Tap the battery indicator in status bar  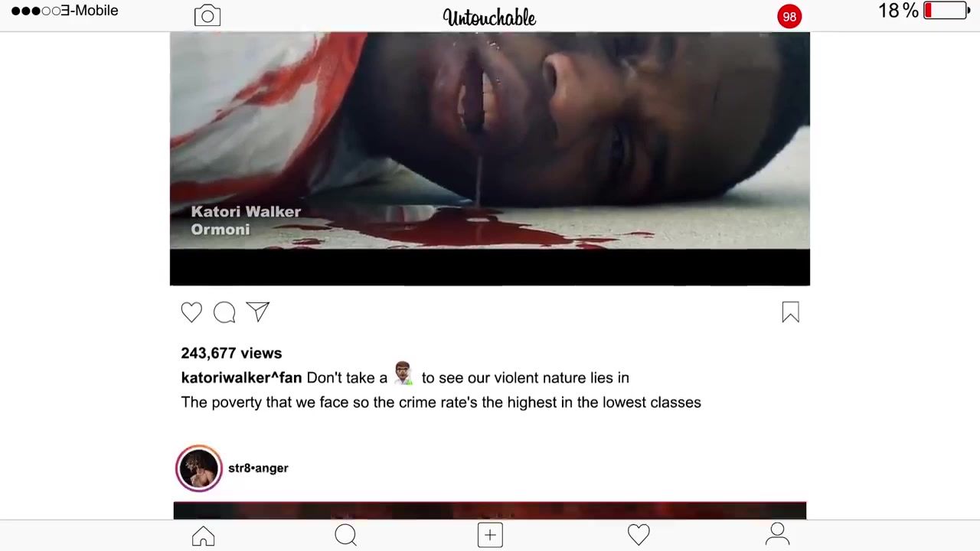pyautogui.click(x=947, y=11)
